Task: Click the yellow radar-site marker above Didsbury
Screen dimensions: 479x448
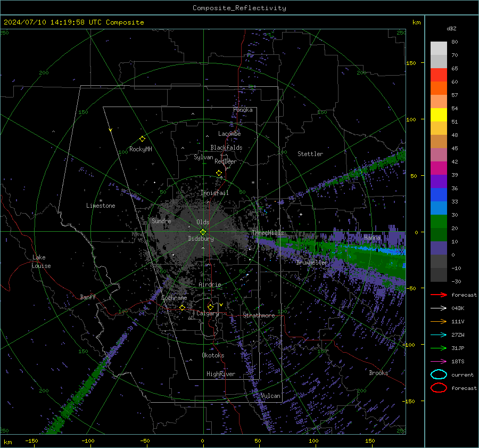Action: (x=203, y=232)
